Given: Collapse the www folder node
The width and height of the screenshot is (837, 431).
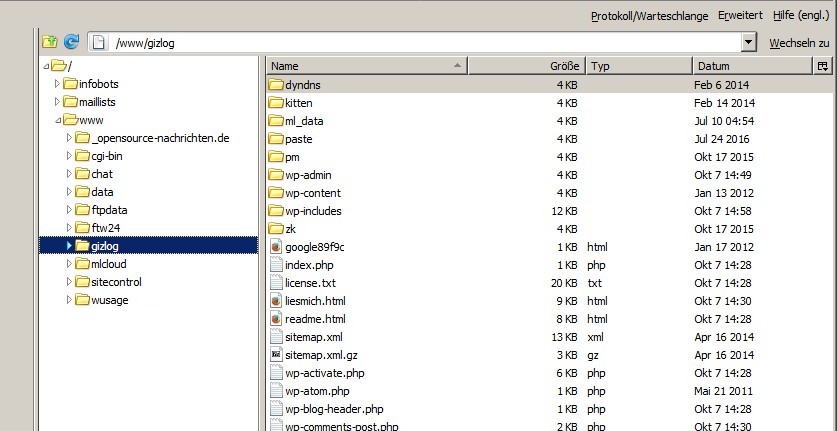Looking at the screenshot, I should pos(58,120).
